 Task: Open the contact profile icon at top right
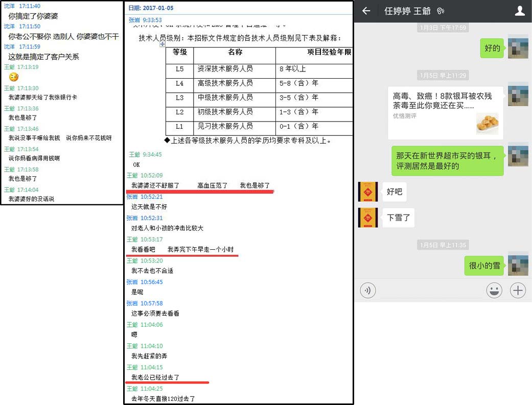tap(520, 11)
